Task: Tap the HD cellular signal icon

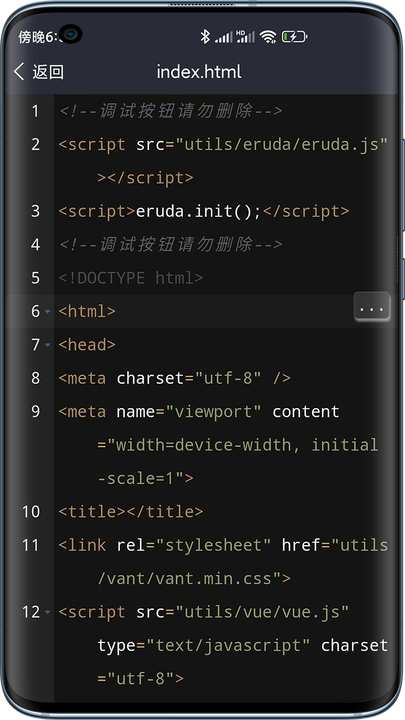Action: (x=245, y=37)
